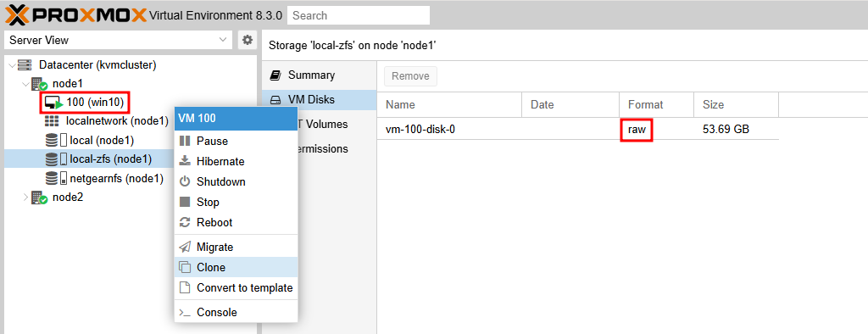Choose the Hibernate download icon entry
Image resolution: width=868 pixels, height=334 pixels.
[x=185, y=161]
